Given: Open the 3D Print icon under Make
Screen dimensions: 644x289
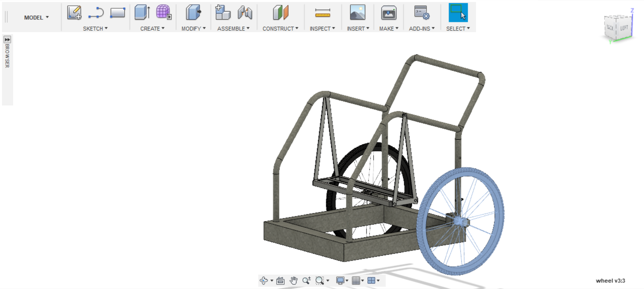Looking at the screenshot, I should [x=389, y=13].
